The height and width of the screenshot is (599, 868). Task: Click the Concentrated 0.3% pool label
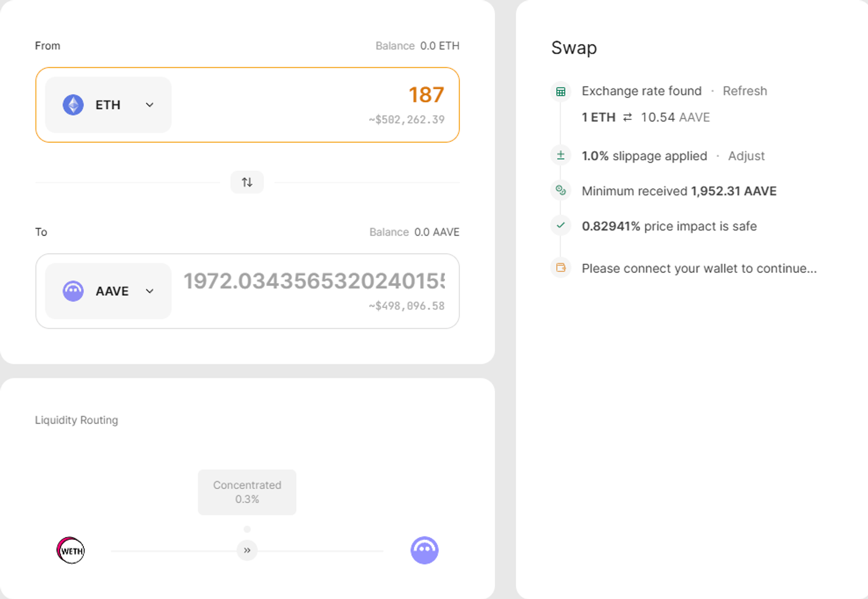tap(247, 492)
